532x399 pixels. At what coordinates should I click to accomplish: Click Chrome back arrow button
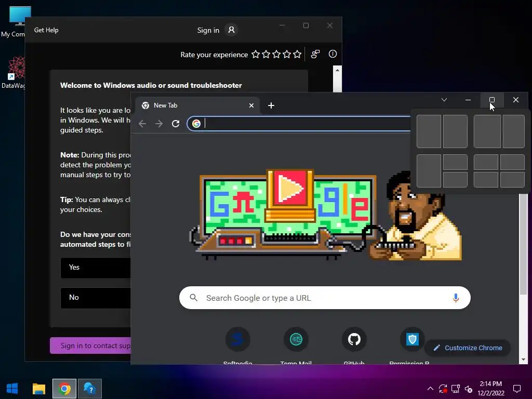pyautogui.click(x=142, y=124)
